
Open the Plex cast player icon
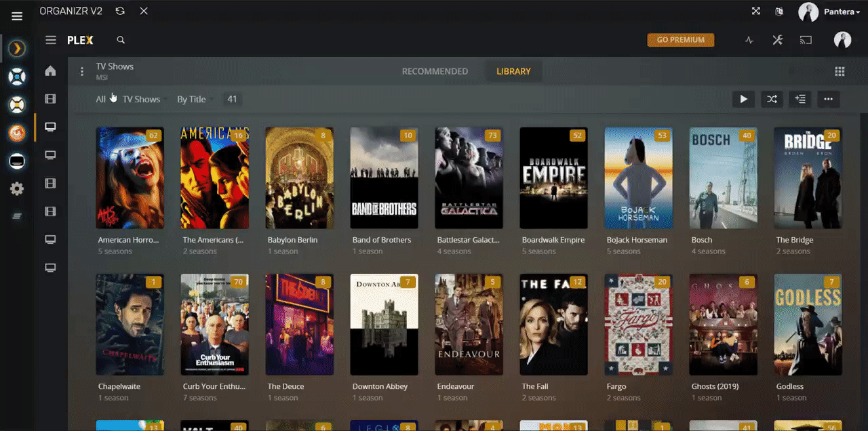pyautogui.click(x=806, y=40)
